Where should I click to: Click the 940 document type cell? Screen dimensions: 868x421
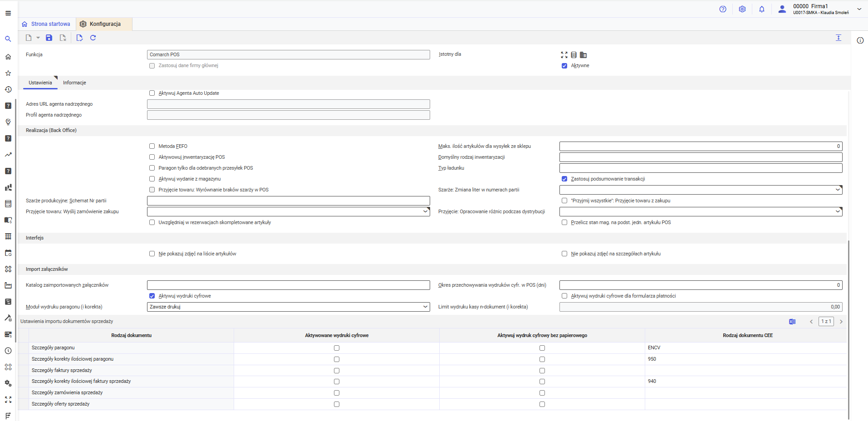746,382
